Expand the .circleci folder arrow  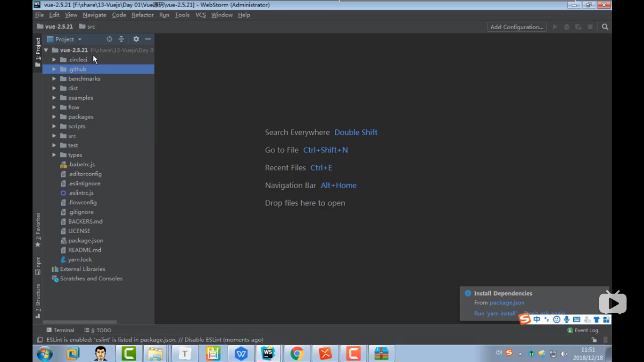tap(54, 59)
